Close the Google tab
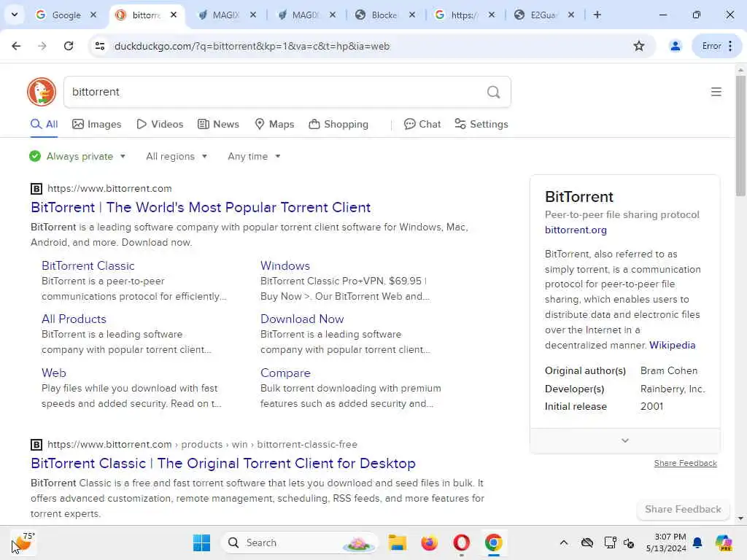The image size is (747, 560). pos(93,15)
